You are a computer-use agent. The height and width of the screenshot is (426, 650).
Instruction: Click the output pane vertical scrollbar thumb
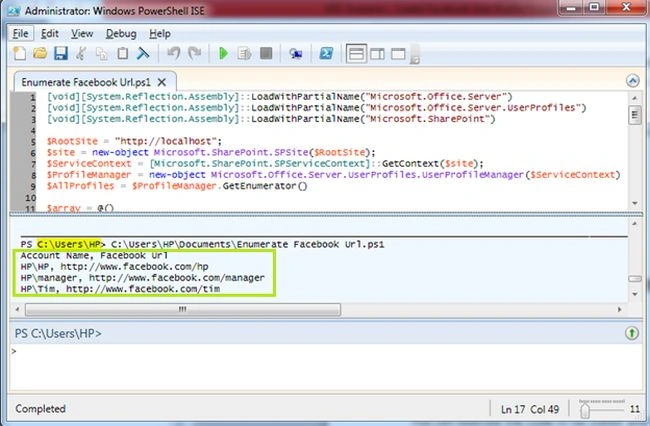click(x=635, y=279)
